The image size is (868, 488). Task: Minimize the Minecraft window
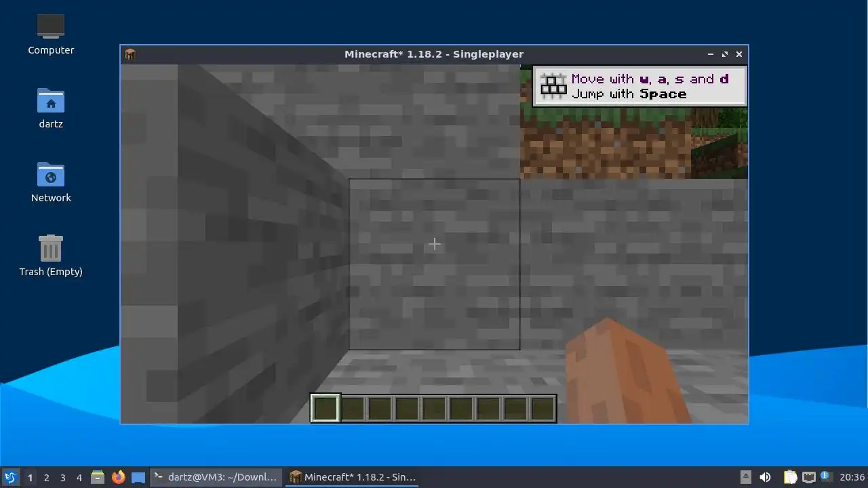click(x=710, y=54)
